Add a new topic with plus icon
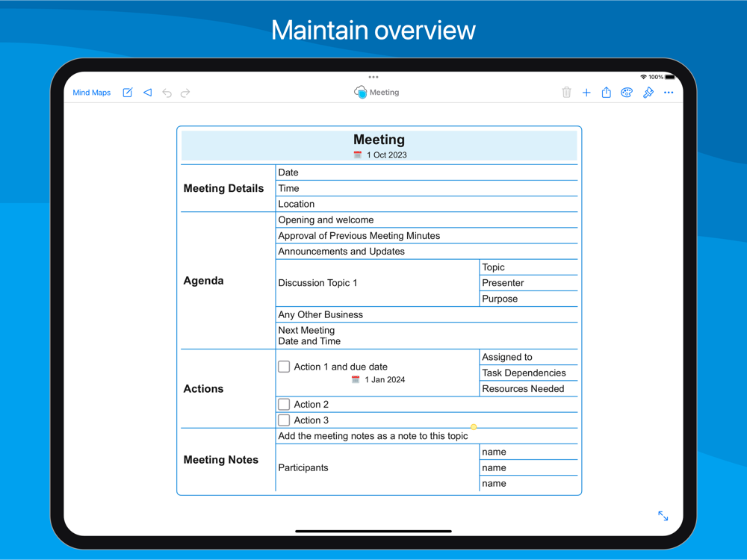The height and width of the screenshot is (560, 747). (586, 93)
